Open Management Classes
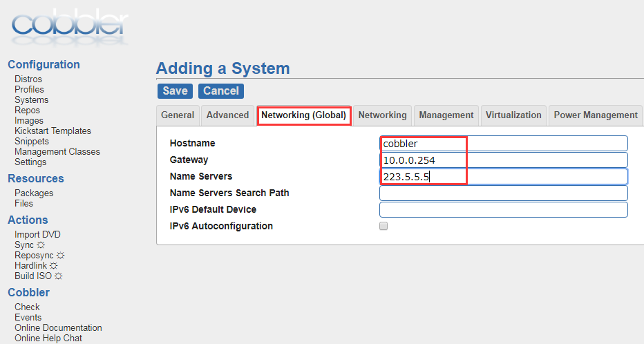The image size is (644, 344). [x=57, y=151]
